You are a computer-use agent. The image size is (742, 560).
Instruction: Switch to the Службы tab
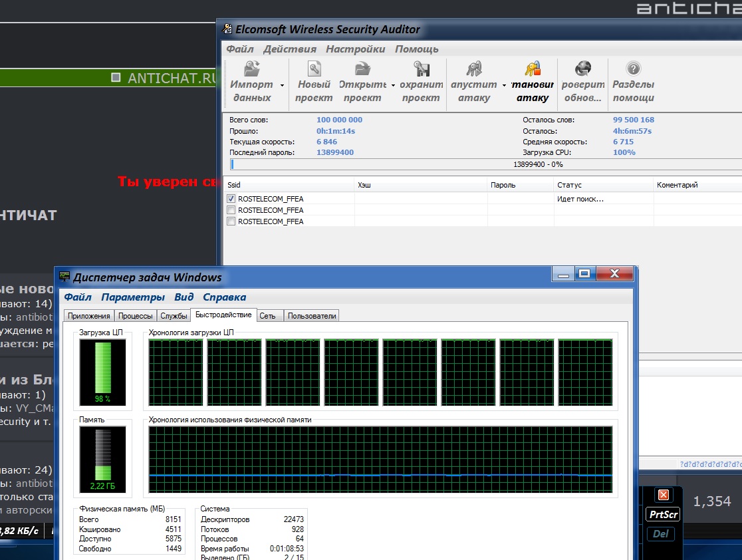(x=174, y=316)
